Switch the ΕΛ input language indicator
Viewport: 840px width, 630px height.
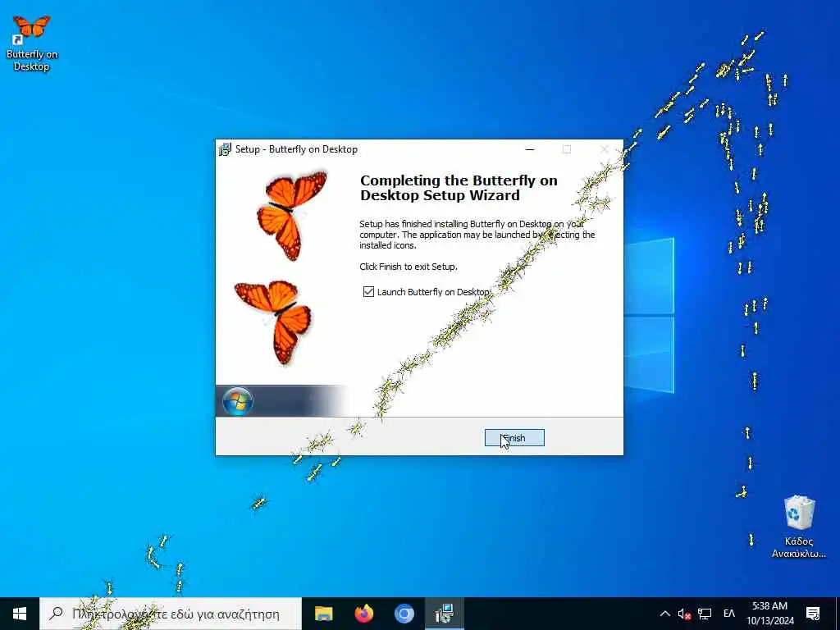[x=729, y=614]
